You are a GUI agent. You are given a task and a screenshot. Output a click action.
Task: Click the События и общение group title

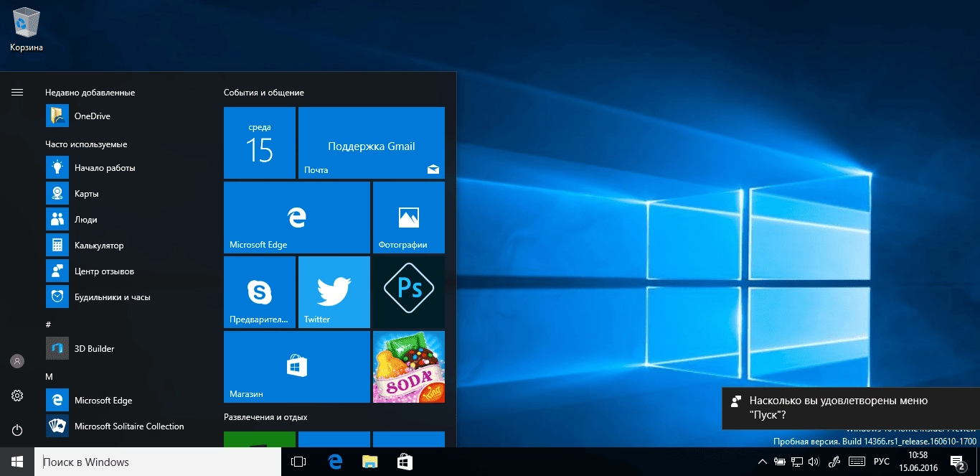click(x=263, y=93)
